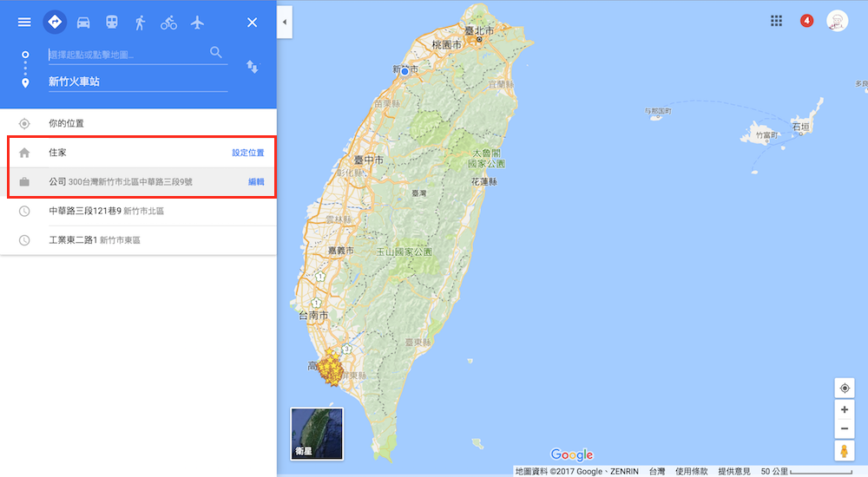Click 台南市 label on map
The image size is (868, 477).
tap(313, 316)
